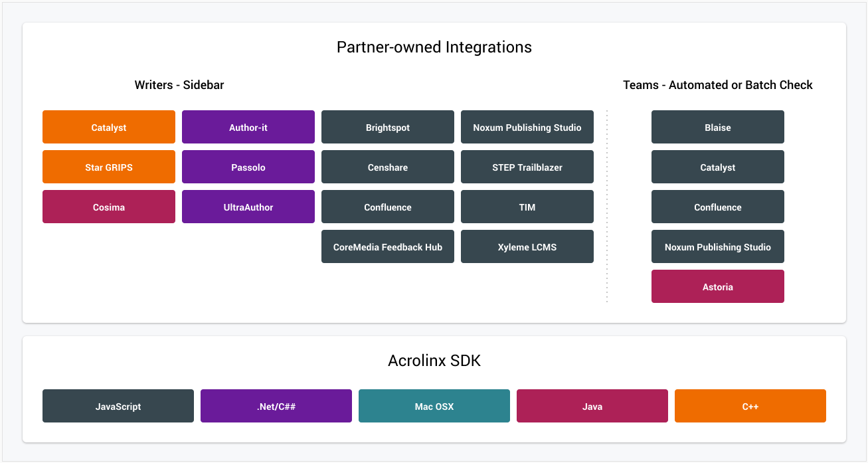Open the Java SDK tile
The width and height of the screenshot is (868, 463).
tap(592, 406)
